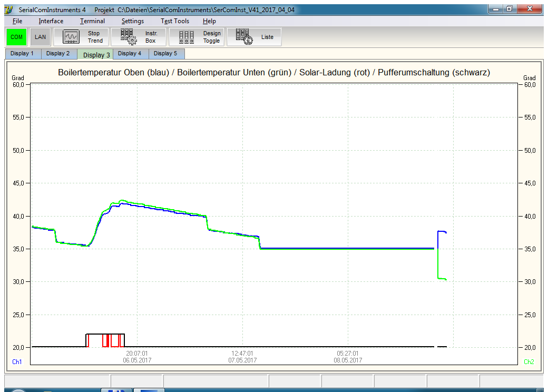
Task: Restore down the SerialComInstruments window
Action: (510, 9)
